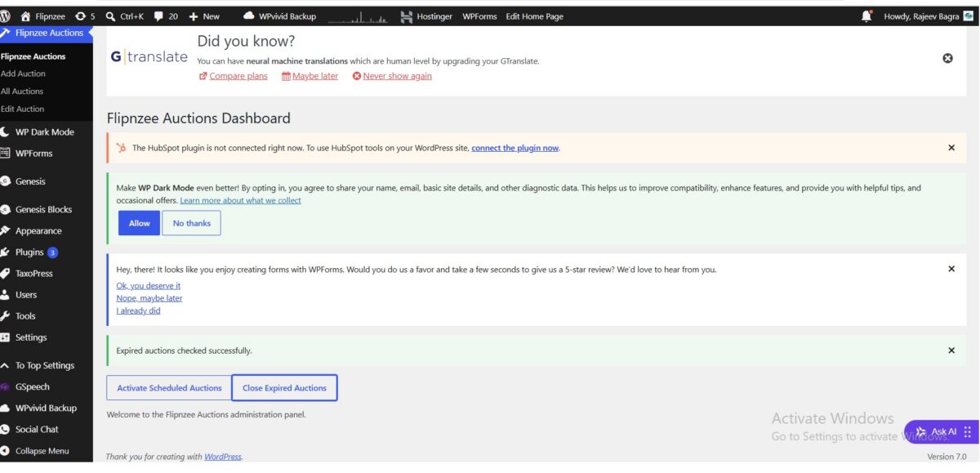Open the Hostinger admin bar item
This screenshot has height=473, width=980.
click(426, 16)
